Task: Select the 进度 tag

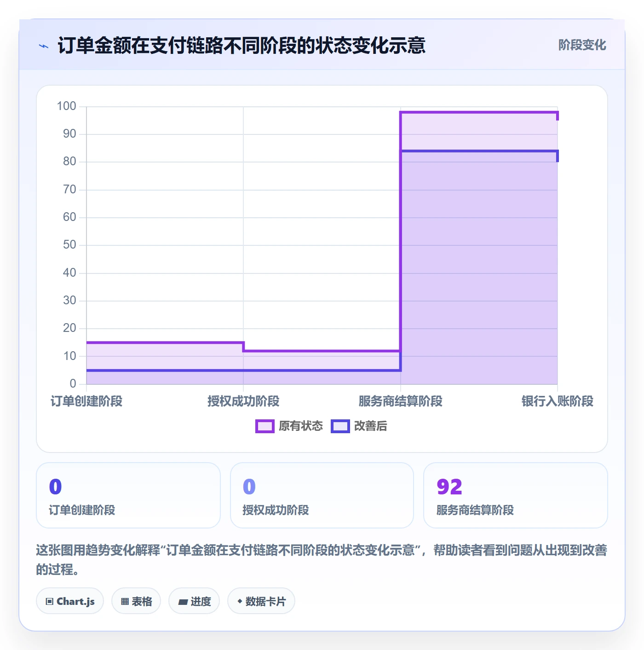Action: 194,601
